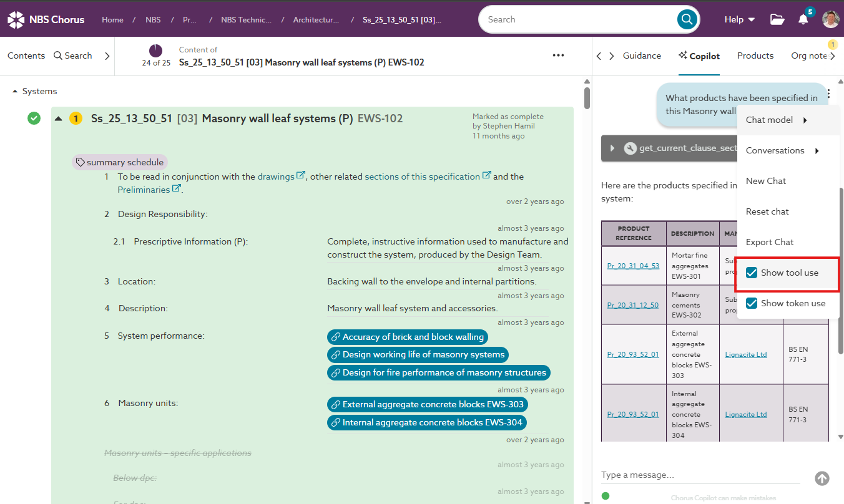Switch to the Products tab
The width and height of the screenshot is (844, 504).
coord(755,56)
